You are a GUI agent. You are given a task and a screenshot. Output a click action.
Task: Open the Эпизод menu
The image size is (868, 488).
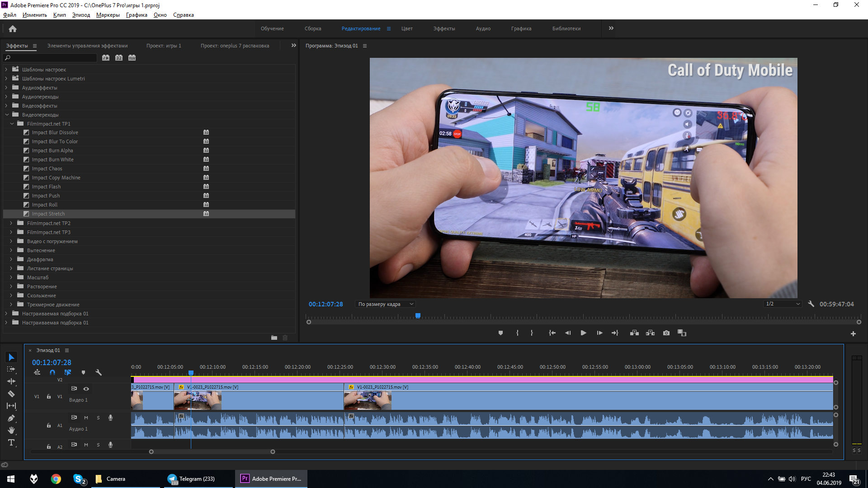coord(81,15)
